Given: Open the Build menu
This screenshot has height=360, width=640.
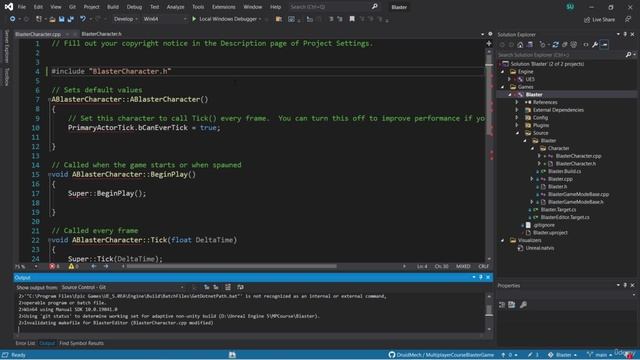Looking at the screenshot, I should (113, 7).
